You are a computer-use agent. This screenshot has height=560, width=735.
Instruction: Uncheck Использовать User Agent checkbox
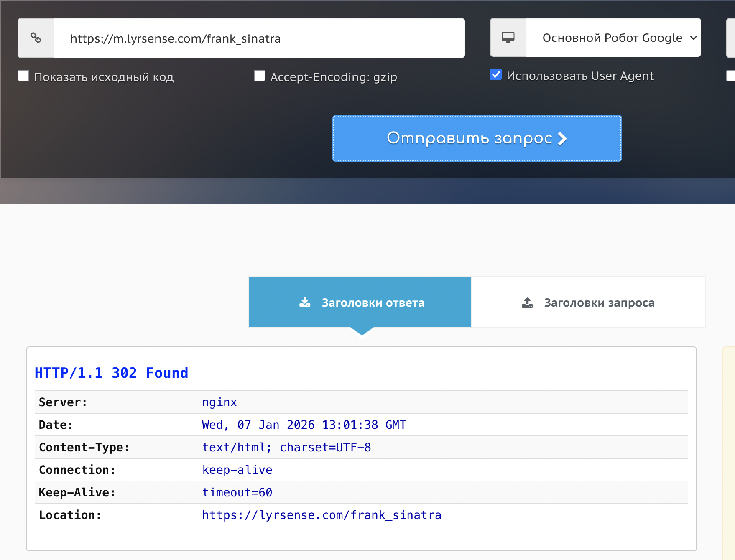click(496, 75)
